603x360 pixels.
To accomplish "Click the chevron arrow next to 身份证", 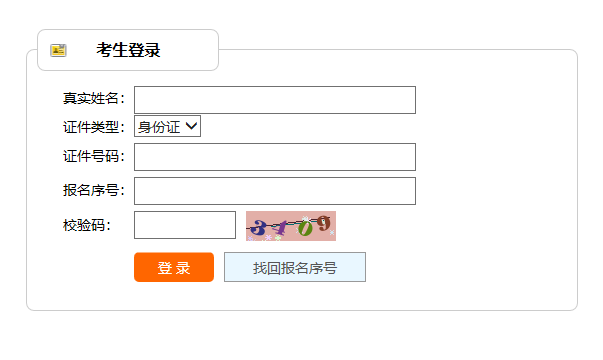I will [191, 126].
